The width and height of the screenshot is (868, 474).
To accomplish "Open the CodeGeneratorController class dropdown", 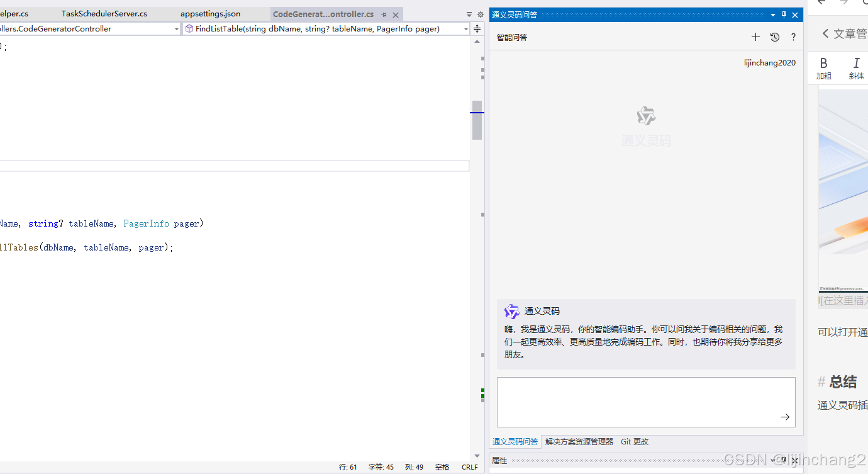I will click(x=176, y=29).
